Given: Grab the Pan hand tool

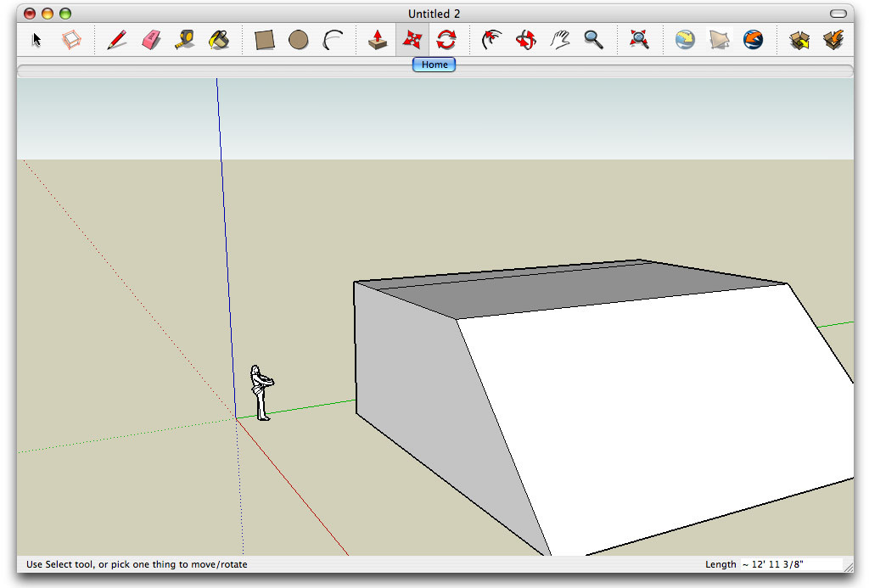Looking at the screenshot, I should point(559,39).
